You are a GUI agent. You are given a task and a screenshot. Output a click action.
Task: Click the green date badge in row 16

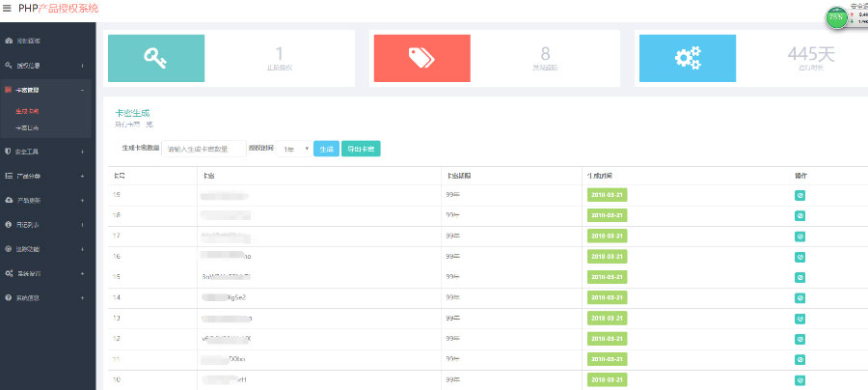[x=607, y=257]
